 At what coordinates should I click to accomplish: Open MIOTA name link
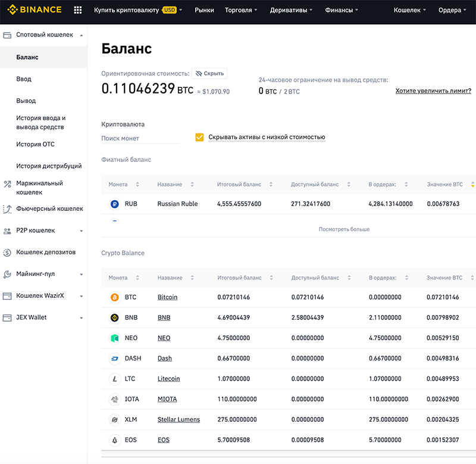167,399
